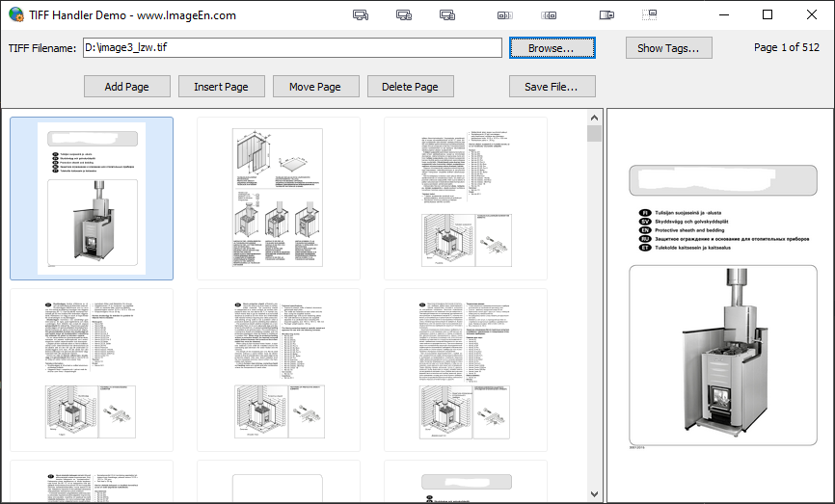Click the Delete Page button
Screen dimensions: 835x504
pos(410,86)
